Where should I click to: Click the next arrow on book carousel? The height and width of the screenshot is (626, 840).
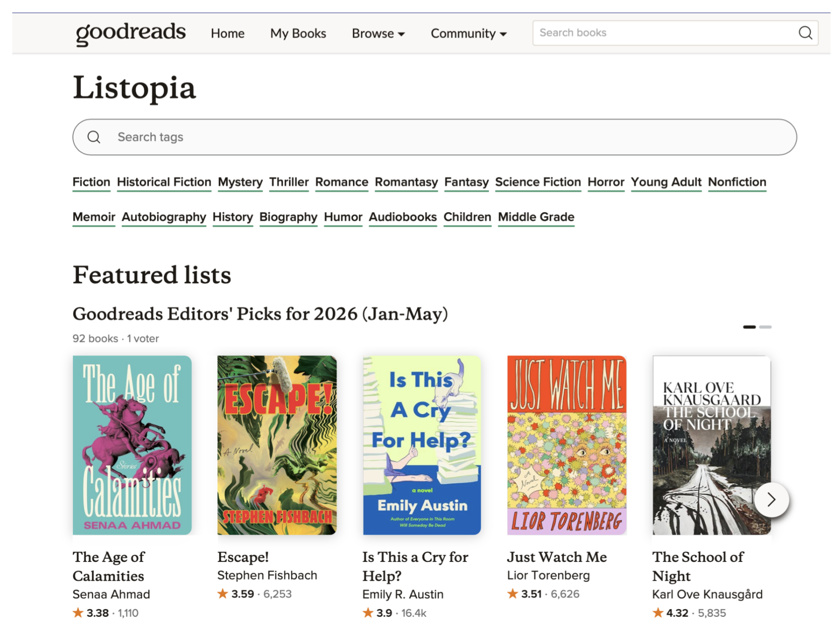click(771, 500)
